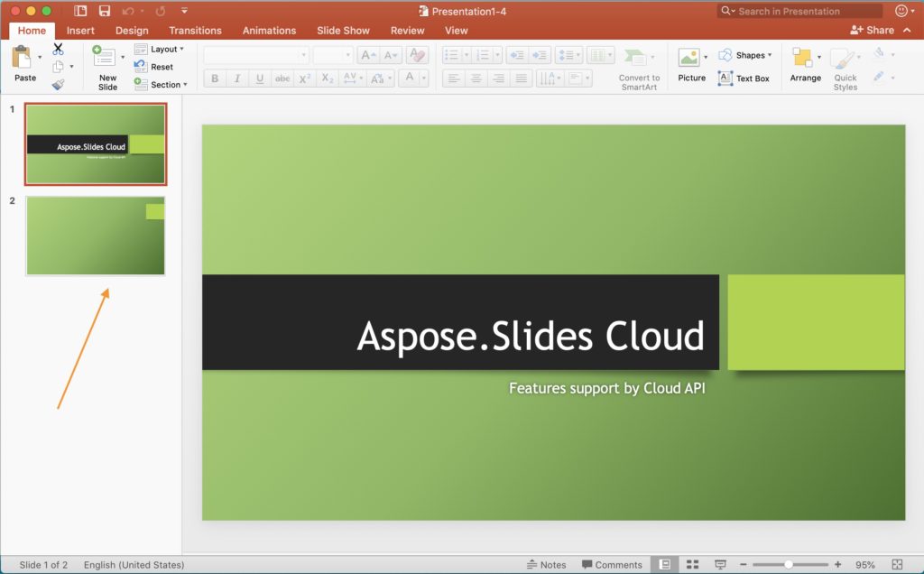Click the Share button
Viewport: 924px width, 574px height.
coord(873,31)
